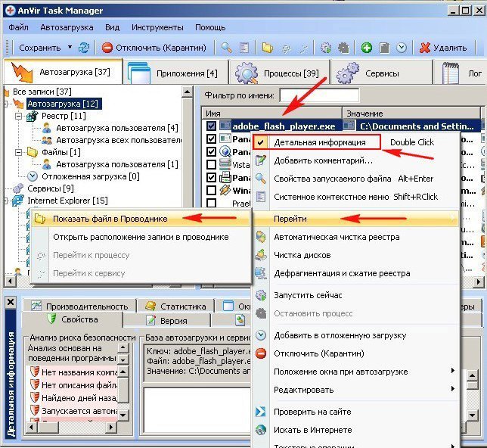The image size is (487, 448).
Task: Click the magnifier icon in the toolbar
Action: pyautogui.click(x=226, y=48)
